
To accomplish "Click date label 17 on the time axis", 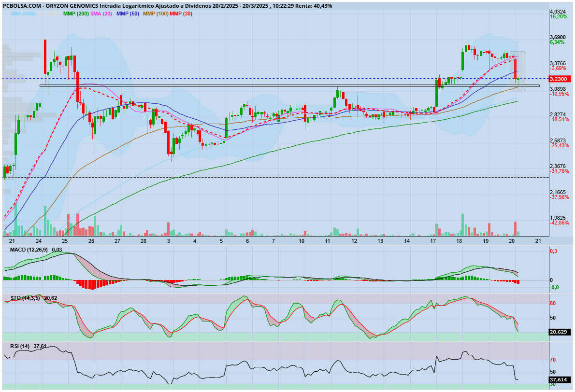I will click(433, 241).
